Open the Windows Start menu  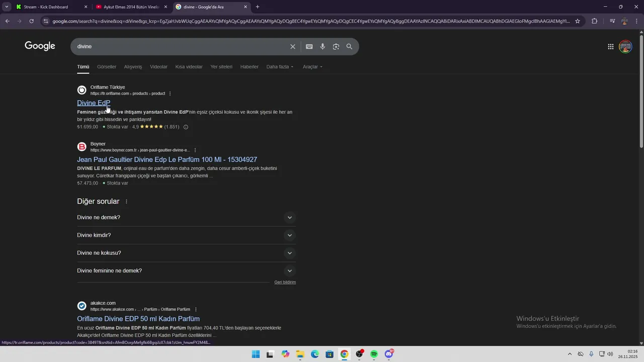pyautogui.click(x=256, y=354)
